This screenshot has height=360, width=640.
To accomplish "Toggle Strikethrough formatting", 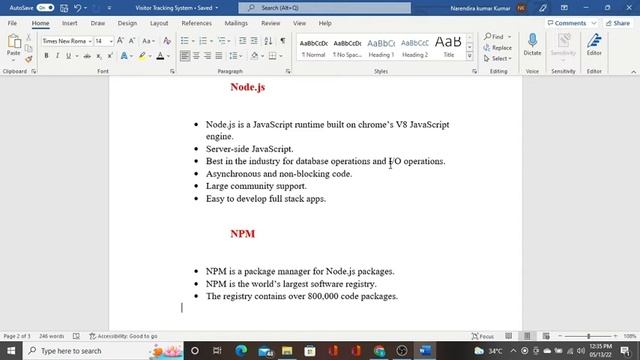I will [x=87, y=56].
